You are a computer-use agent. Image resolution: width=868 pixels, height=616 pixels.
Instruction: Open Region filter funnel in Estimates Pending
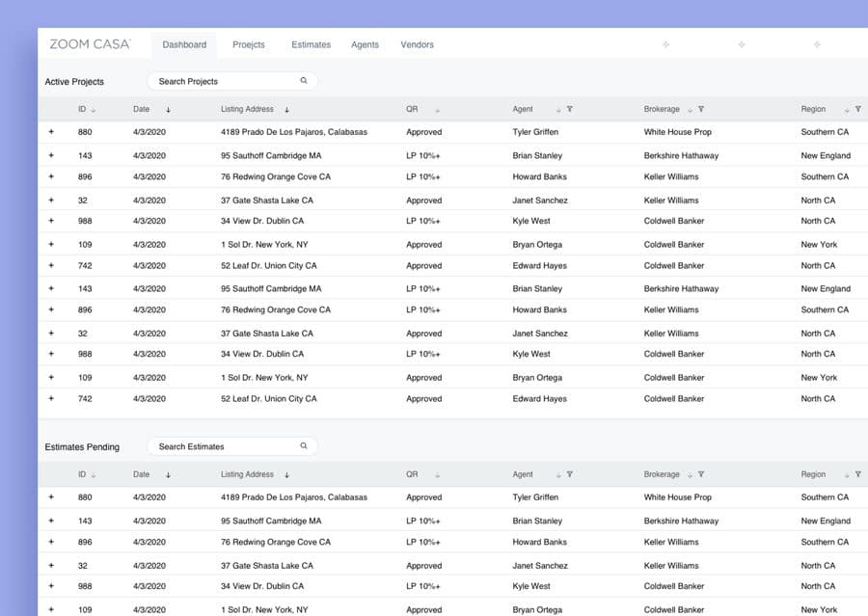click(x=858, y=474)
